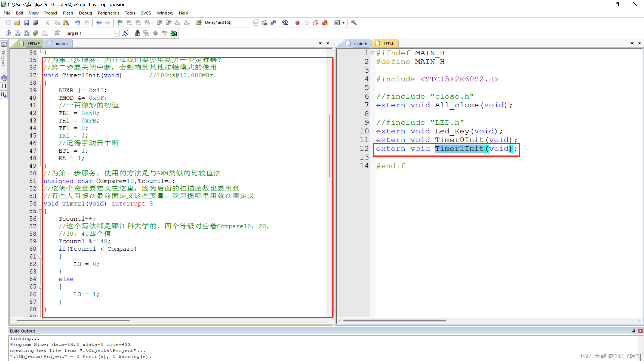Collapse the Timer1Init function fold marker

tap(40, 83)
